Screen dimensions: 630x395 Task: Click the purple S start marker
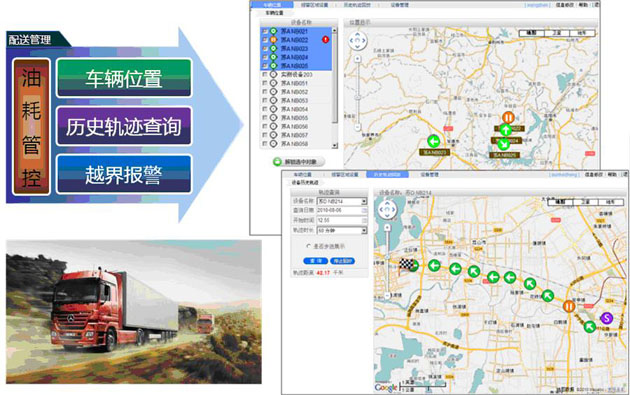(607, 318)
